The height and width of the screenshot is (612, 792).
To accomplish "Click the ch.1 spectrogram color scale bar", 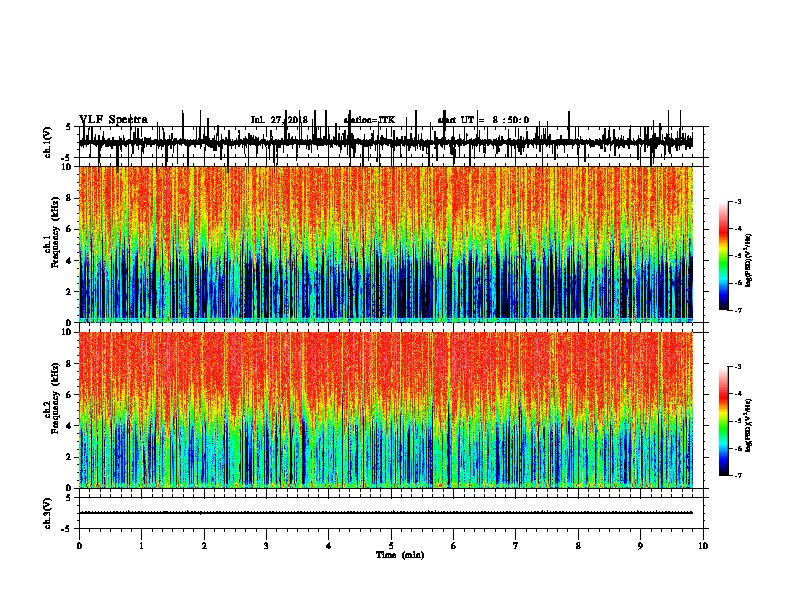I will 723,256.
